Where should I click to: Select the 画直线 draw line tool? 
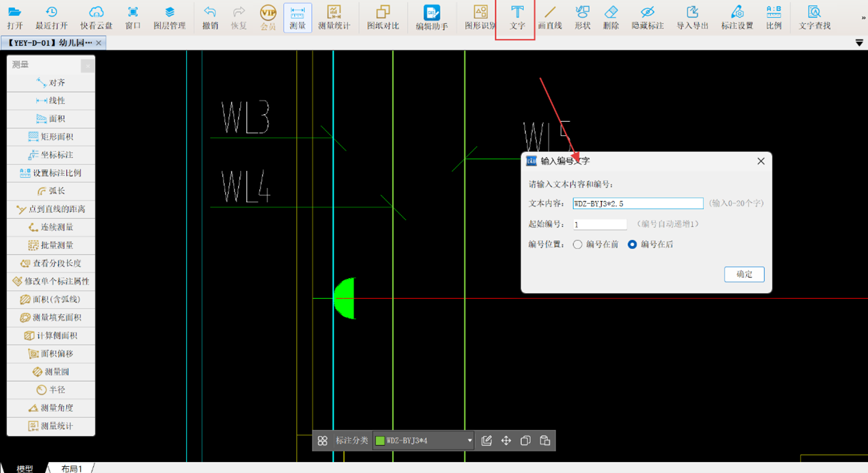(x=549, y=17)
